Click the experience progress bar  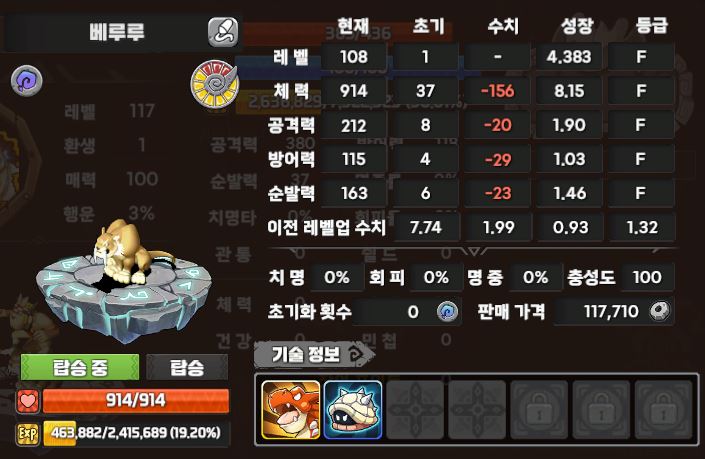(x=136, y=433)
